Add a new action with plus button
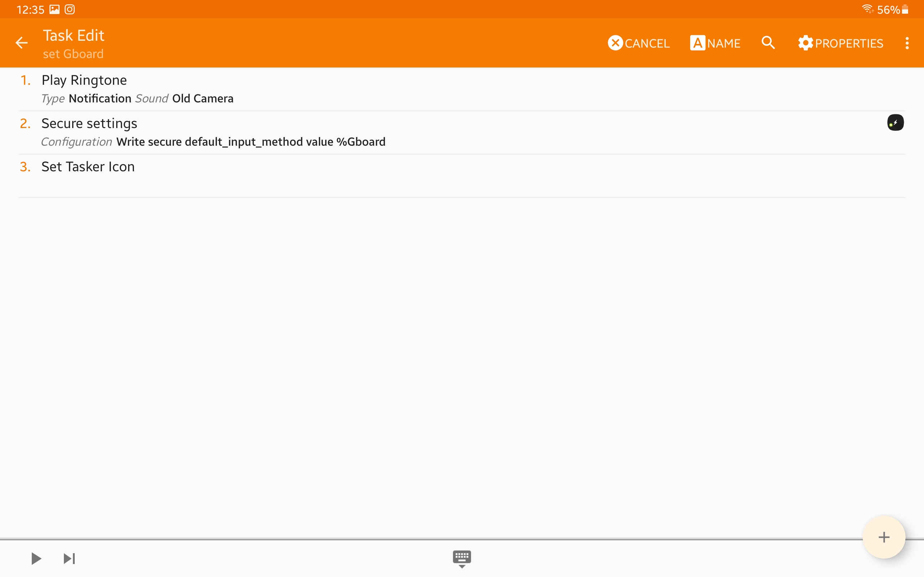 [884, 537]
